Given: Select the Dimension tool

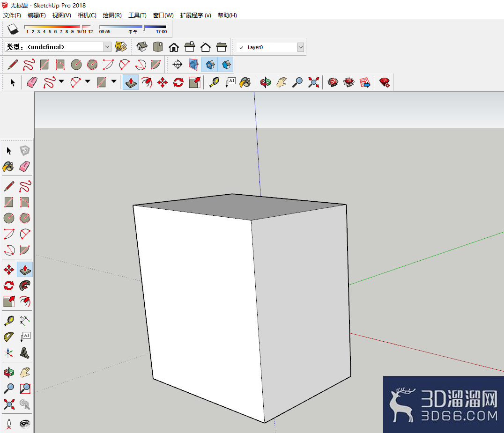Looking at the screenshot, I should (x=25, y=321).
